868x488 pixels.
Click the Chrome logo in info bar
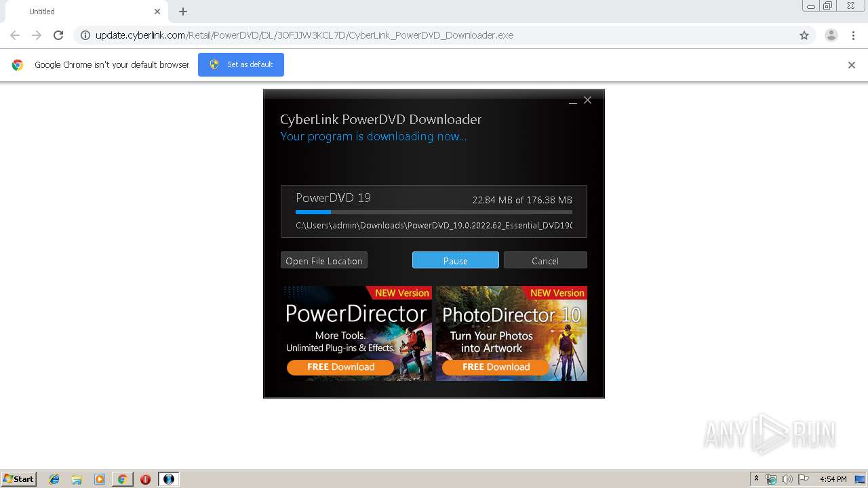(x=18, y=65)
